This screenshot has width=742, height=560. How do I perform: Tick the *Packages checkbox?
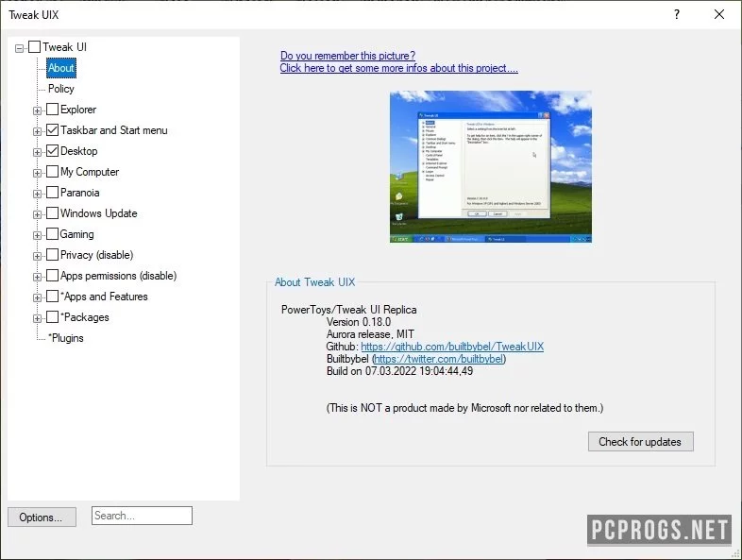[53, 317]
